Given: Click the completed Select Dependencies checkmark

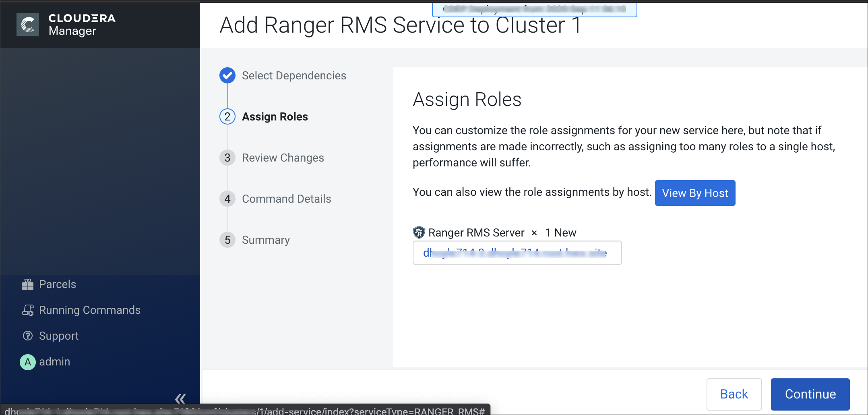Looking at the screenshot, I should pos(227,75).
